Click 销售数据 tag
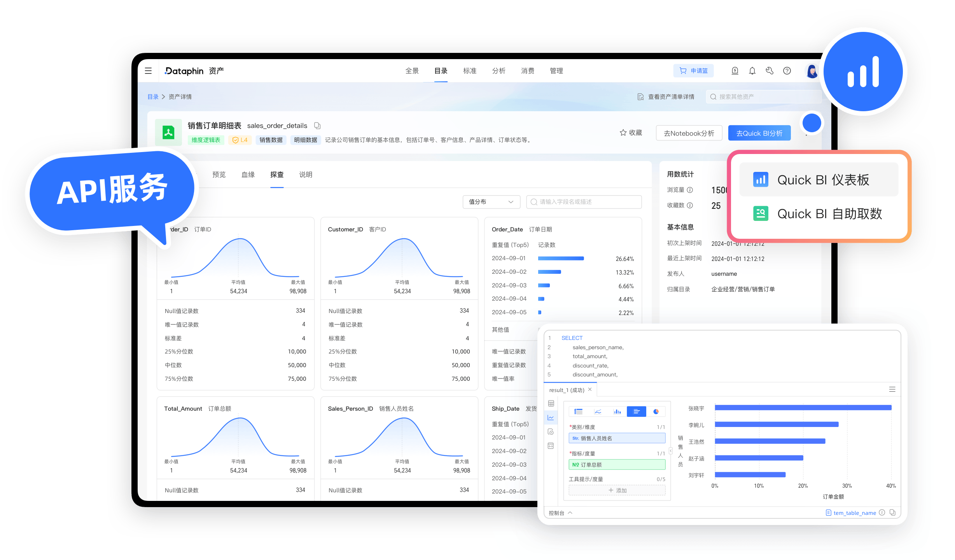Viewport: 955px width, 560px height. 271,140
